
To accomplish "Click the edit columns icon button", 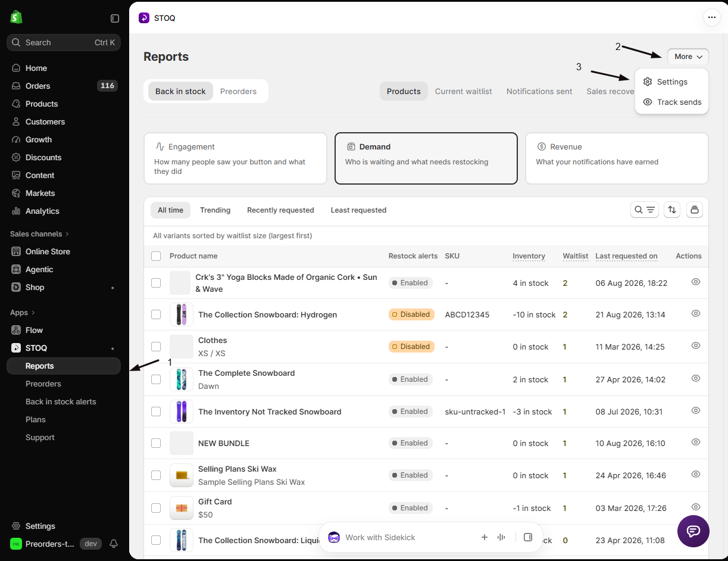I will 695,210.
